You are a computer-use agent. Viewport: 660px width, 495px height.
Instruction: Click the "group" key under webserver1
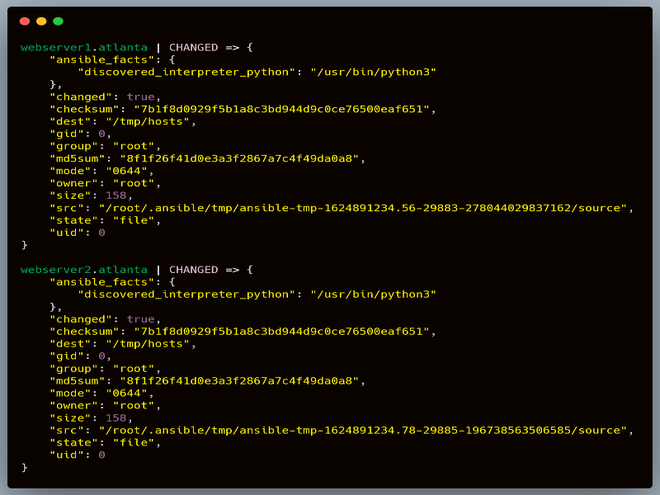[74, 146]
